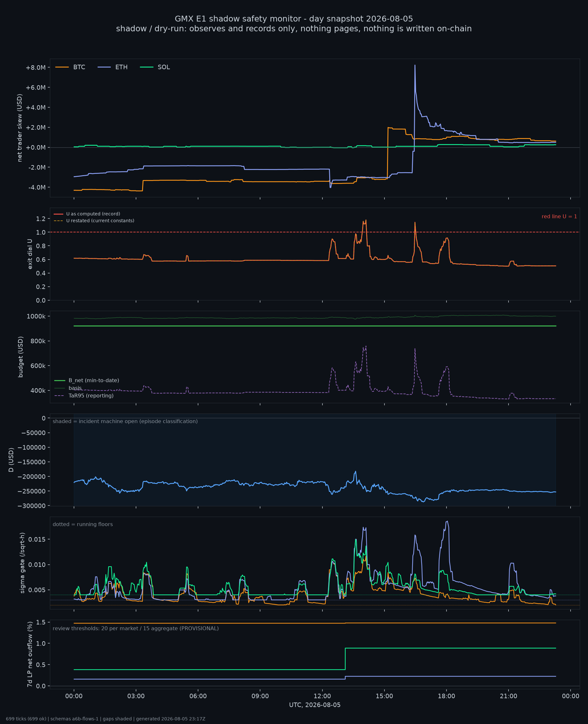Click the 0.005 sigma gate tick

[x=36, y=590]
